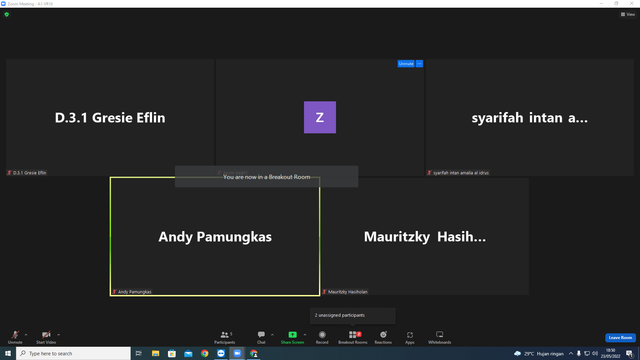This screenshot has height=360, width=640.
Task: Open Whiteboards
Action: 440,337
